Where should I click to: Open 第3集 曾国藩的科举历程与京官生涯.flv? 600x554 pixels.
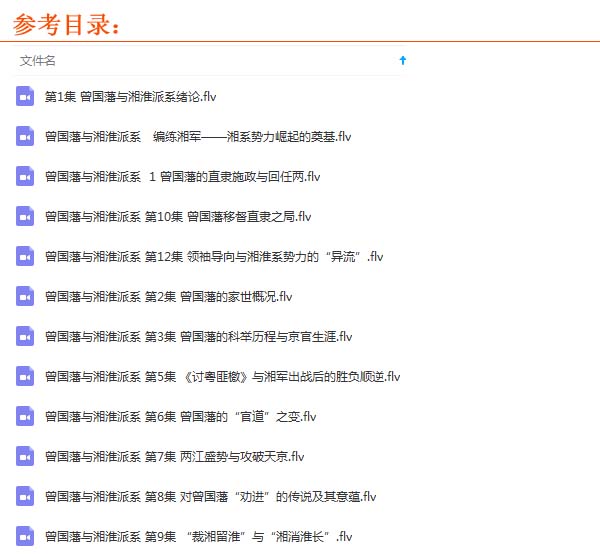[198, 337]
